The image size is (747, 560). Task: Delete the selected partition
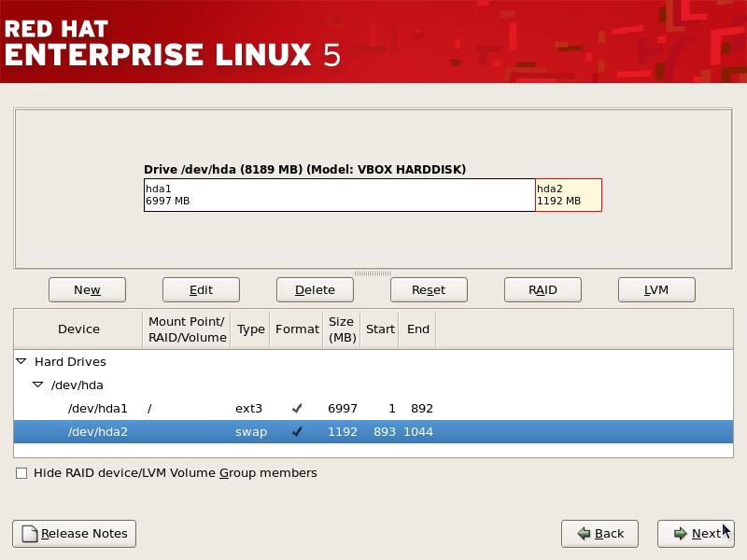[315, 290]
